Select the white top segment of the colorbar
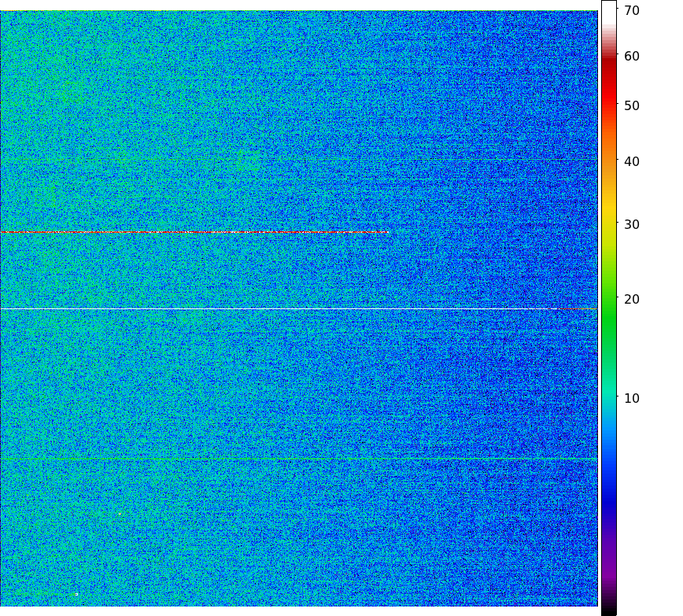This screenshot has width=683, height=616. (608, 12)
